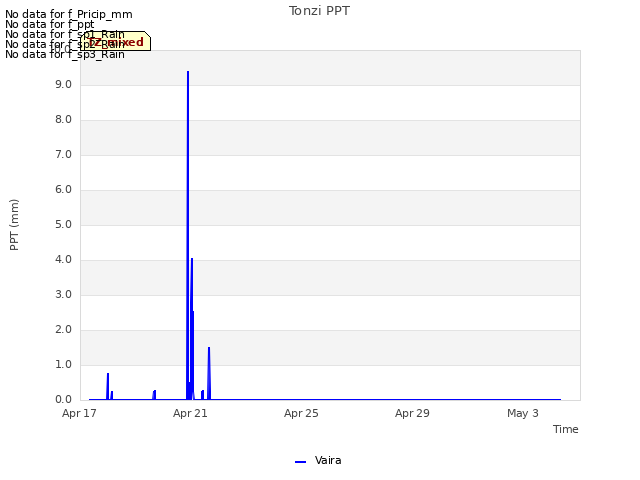Click the May 3 x-axis tick label

523,413
